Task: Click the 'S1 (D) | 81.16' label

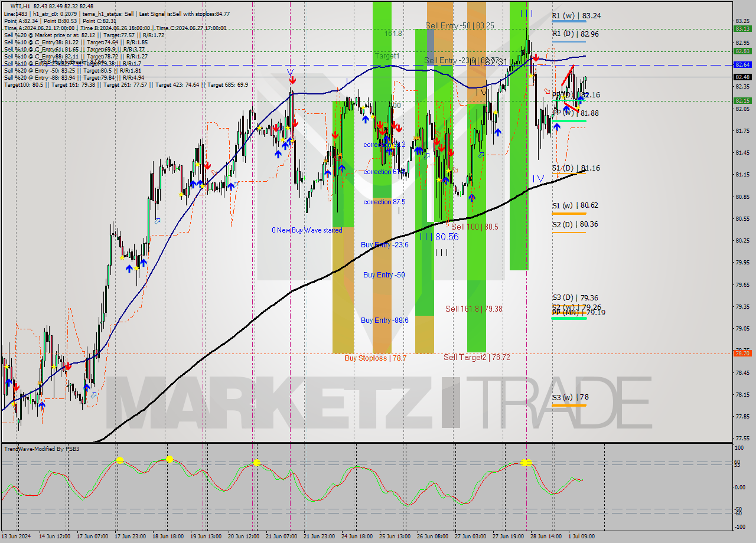Action: point(576,168)
